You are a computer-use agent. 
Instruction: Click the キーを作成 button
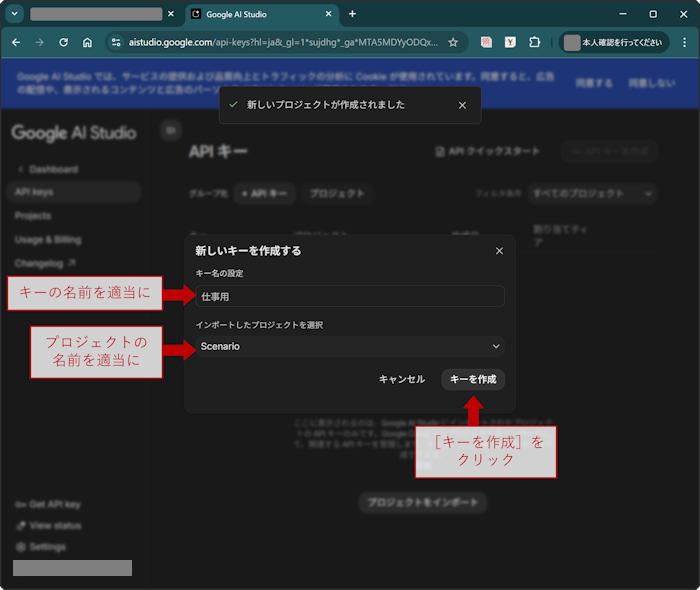point(473,379)
